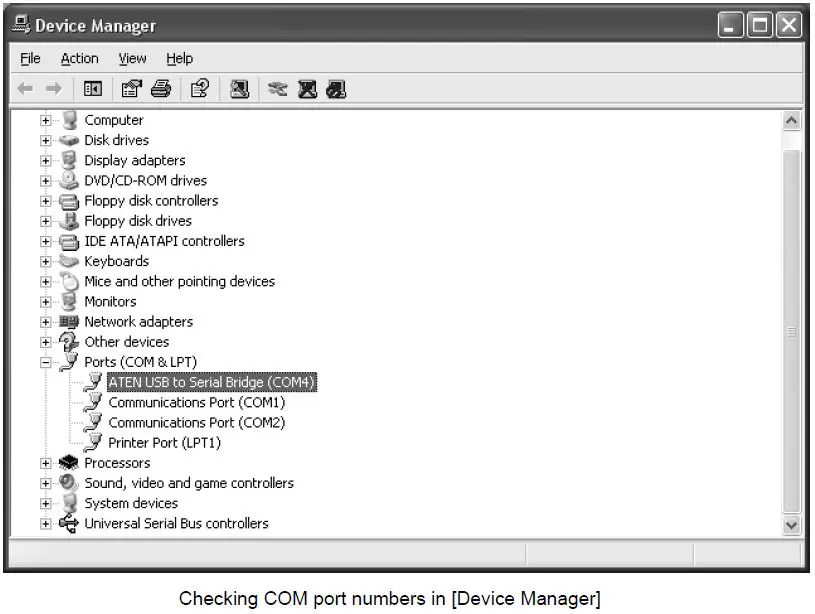Expand the Other devices node
The image size is (815, 614).
[46, 342]
